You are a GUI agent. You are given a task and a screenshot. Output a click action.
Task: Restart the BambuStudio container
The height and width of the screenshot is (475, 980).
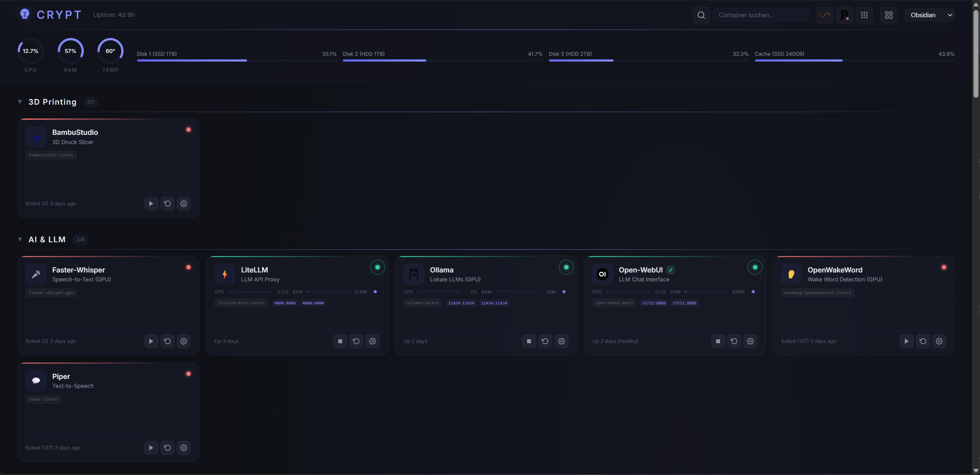168,203
